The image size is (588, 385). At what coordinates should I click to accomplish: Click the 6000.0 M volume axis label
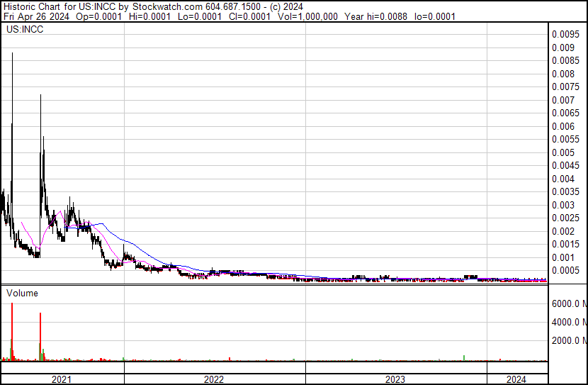[570, 303]
